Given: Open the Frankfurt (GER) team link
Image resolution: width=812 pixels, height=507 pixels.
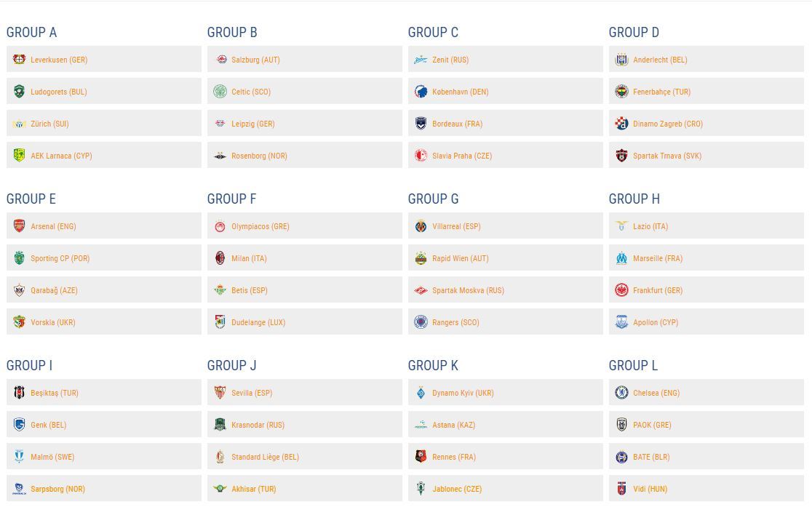Looking at the screenshot, I should point(658,290).
